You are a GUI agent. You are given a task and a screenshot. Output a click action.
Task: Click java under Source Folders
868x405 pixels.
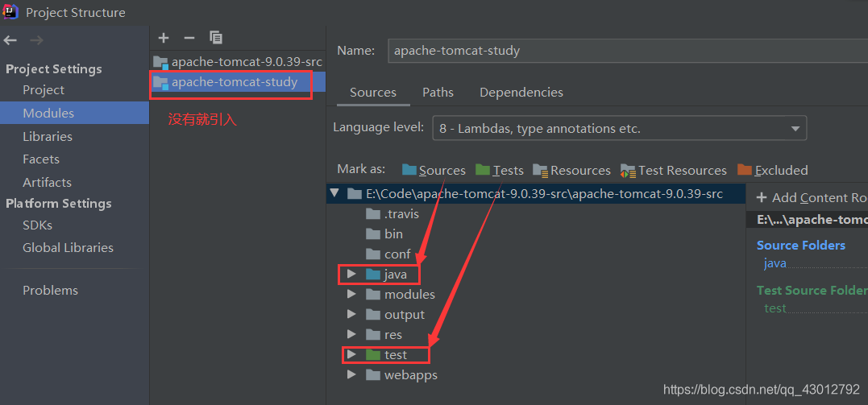click(x=775, y=263)
